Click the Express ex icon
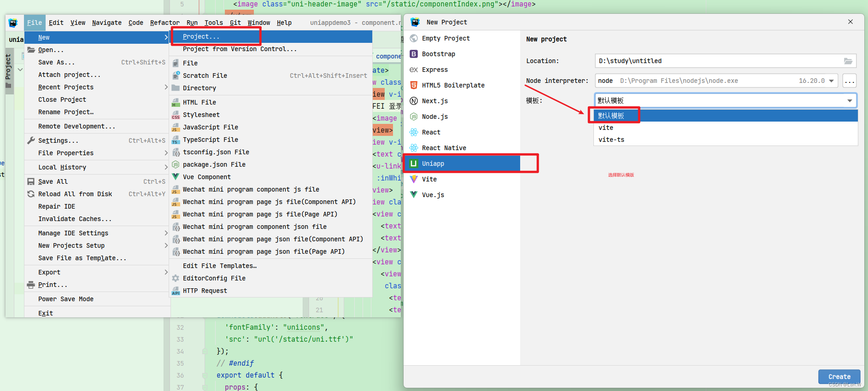Screen dimensions: 868x391 (x=414, y=70)
